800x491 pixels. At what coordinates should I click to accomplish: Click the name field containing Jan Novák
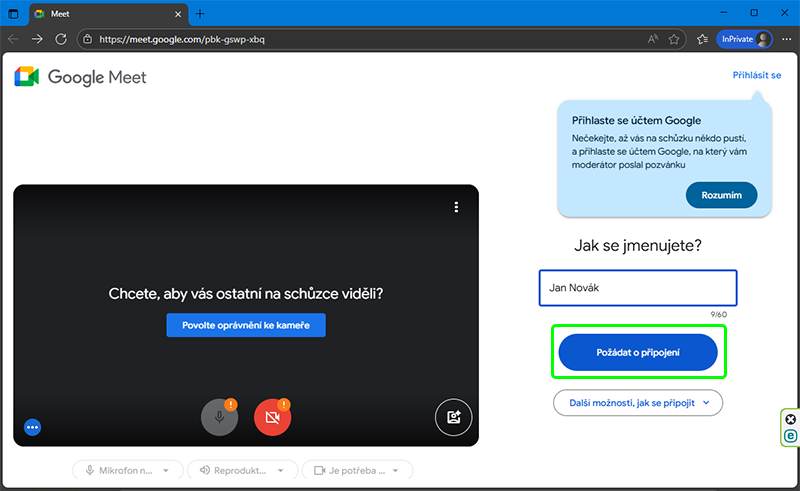point(637,288)
